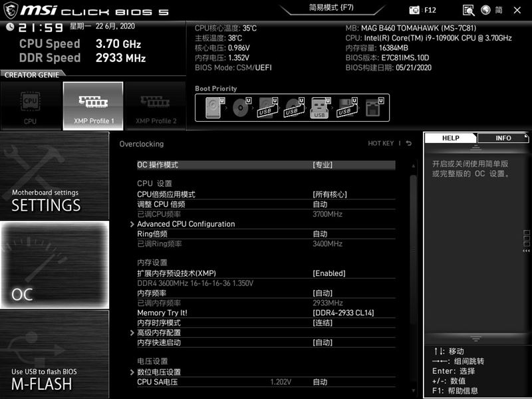The height and width of the screenshot is (399, 532).
Task: Open the language globe icon
Action: tap(485, 10)
